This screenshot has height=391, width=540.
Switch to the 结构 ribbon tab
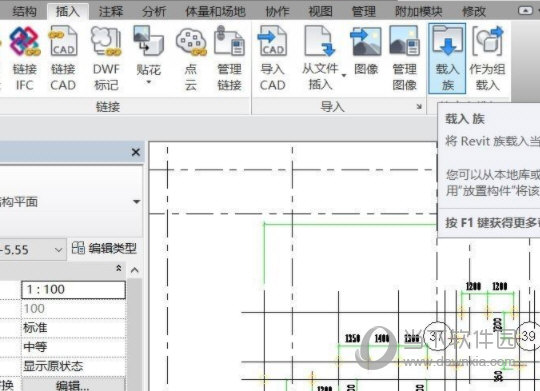click(24, 11)
